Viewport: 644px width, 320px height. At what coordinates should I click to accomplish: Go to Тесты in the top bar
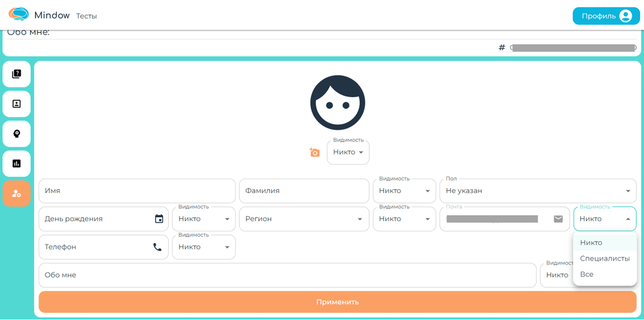point(86,16)
